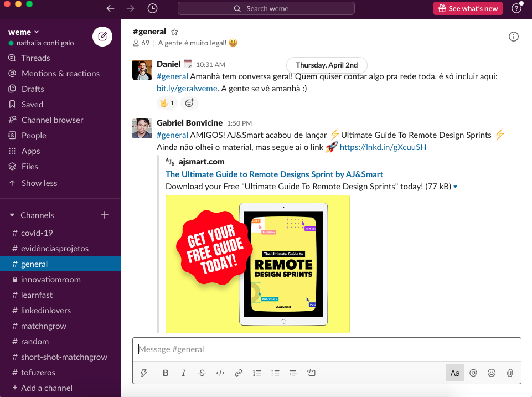Go forward with the right arrow
This screenshot has height=397, width=532.
tap(130, 8)
